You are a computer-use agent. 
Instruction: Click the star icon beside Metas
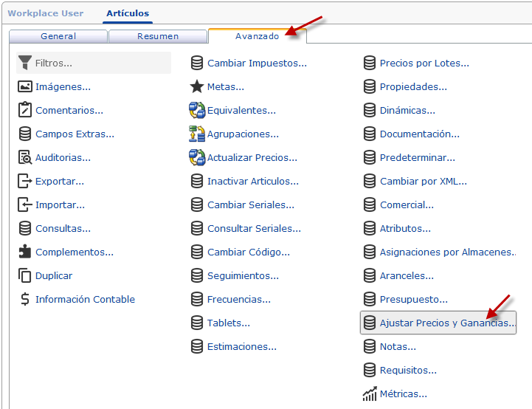(197, 86)
